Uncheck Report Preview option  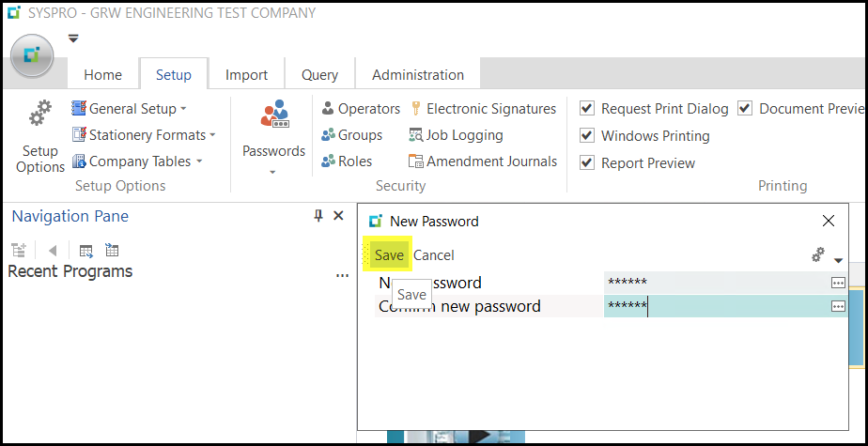(x=586, y=163)
